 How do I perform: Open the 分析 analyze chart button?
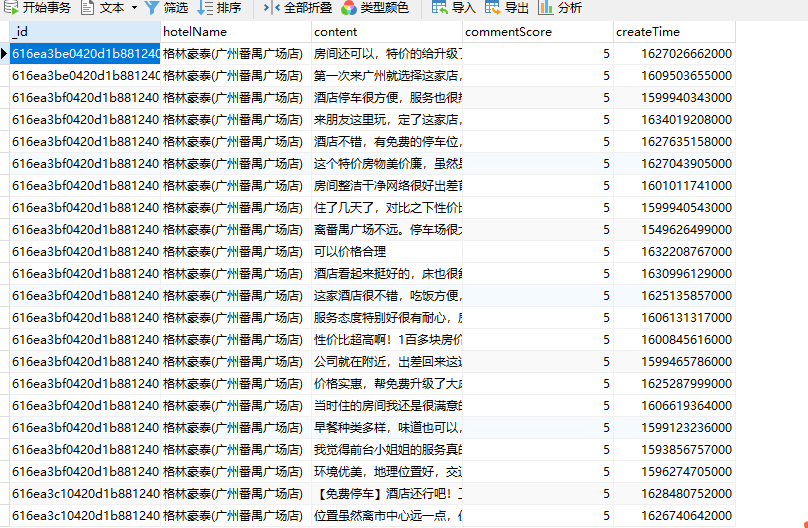(x=560, y=8)
